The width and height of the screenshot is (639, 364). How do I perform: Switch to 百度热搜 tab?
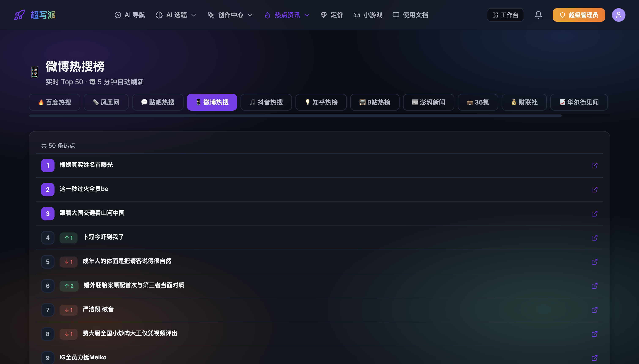pos(55,102)
